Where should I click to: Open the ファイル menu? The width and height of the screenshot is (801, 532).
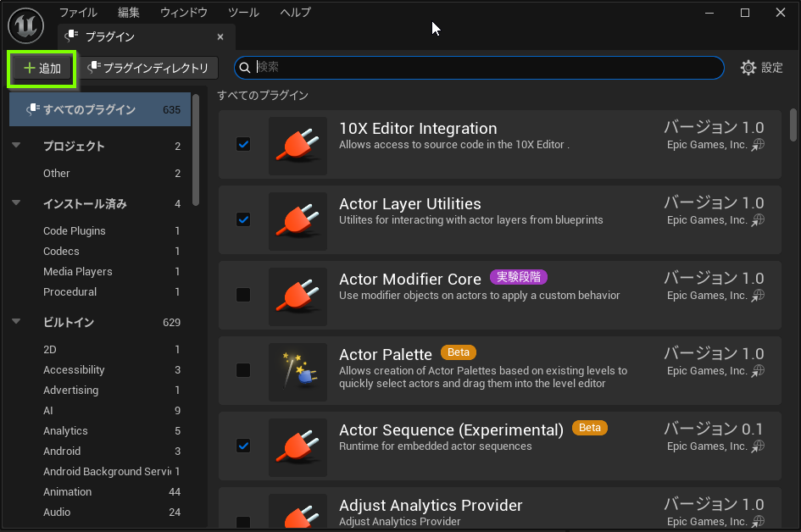(78, 12)
